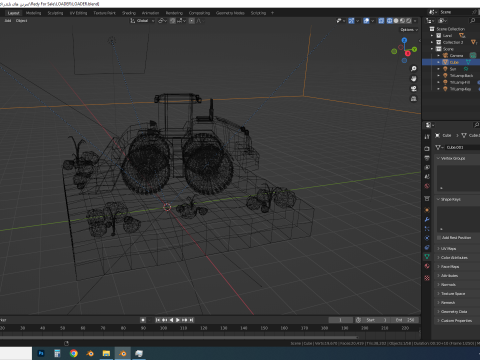
Task: Open the Scene properties tab
Action: pos(427,177)
